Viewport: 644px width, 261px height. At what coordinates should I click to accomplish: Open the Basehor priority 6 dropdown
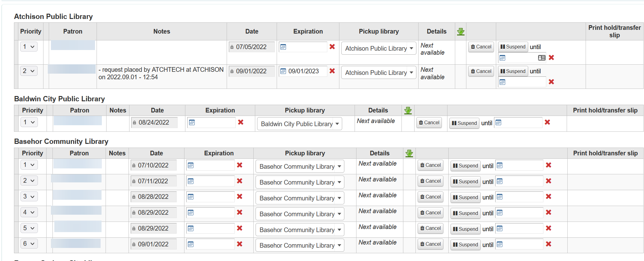[29, 244]
